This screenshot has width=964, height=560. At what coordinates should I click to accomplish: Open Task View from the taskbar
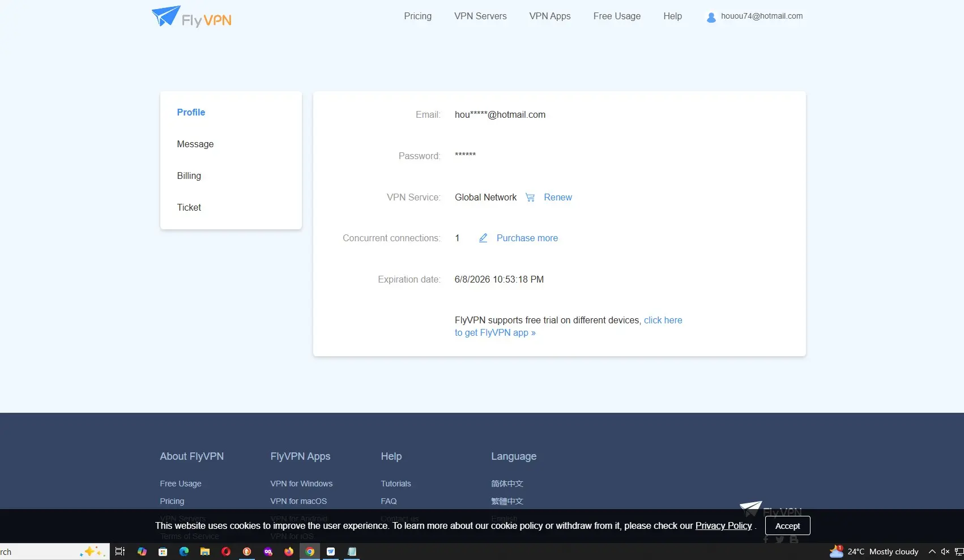click(120, 552)
